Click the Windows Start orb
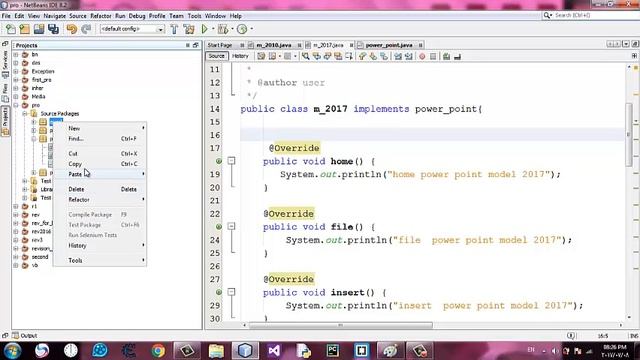 tap(12, 350)
